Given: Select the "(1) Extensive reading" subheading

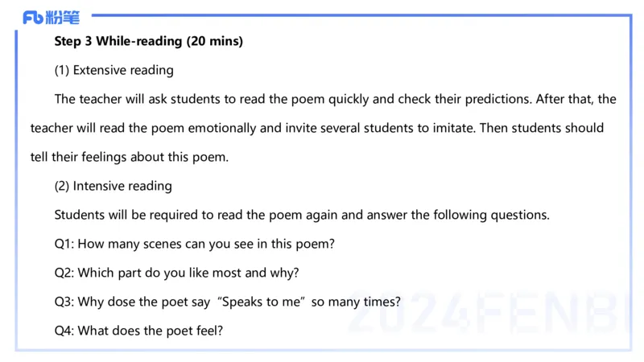Looking at the screenshot, I should click(x=114, y=70).
